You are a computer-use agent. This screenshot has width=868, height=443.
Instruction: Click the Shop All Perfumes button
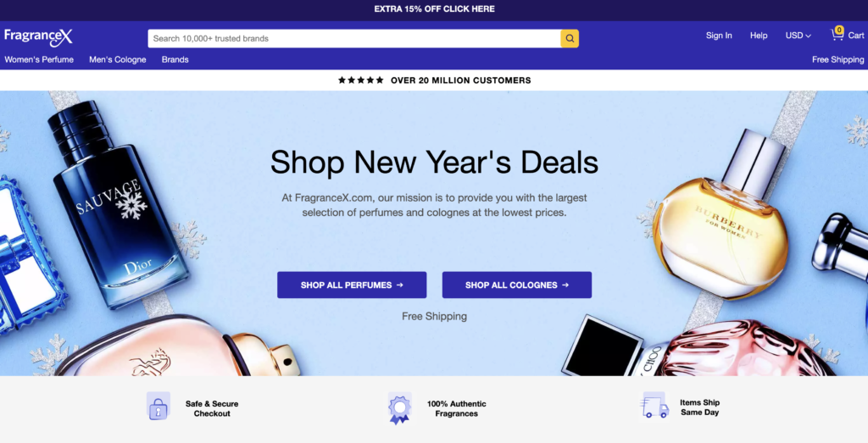point(352,285)
